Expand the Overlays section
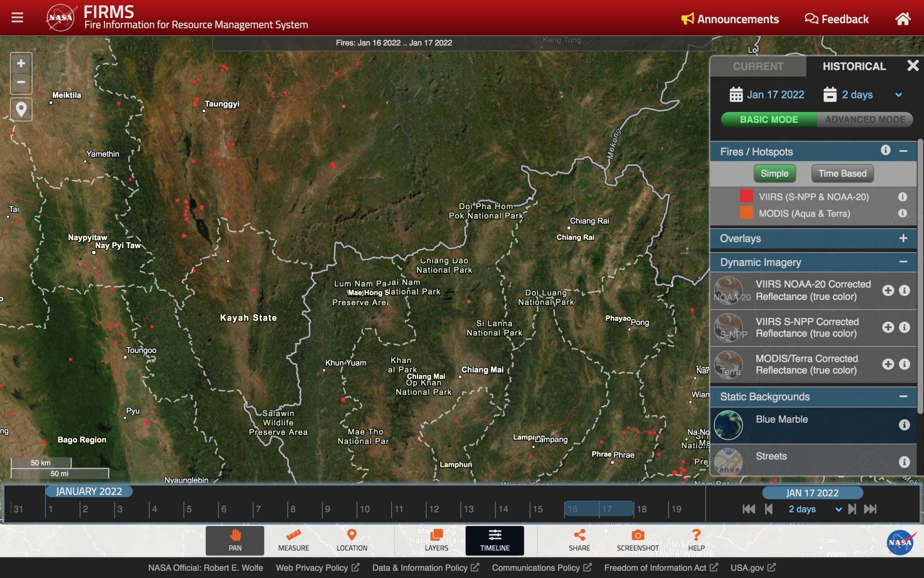This screenshot has height=578, width=924. point(903,238)
